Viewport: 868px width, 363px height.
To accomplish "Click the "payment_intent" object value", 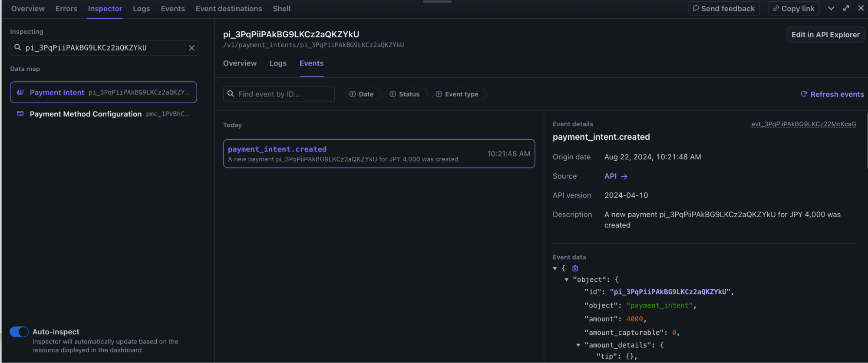I will (659, 306).
